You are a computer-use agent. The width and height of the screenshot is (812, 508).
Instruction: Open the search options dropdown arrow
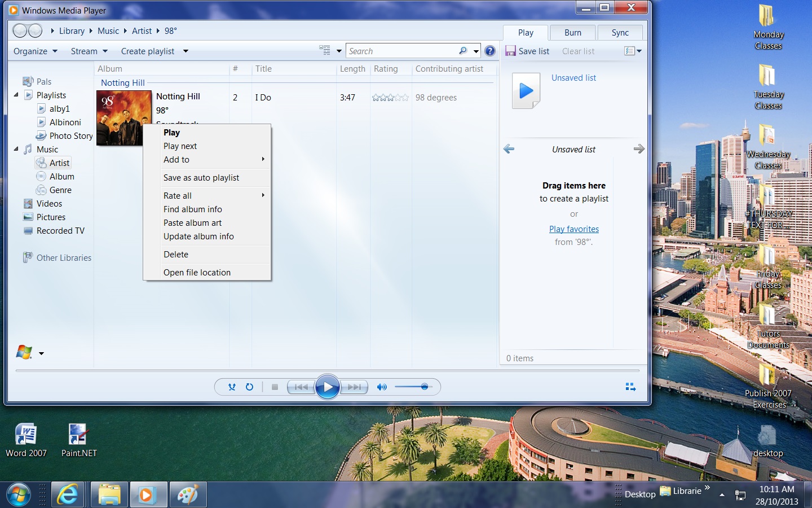[476, 51]
